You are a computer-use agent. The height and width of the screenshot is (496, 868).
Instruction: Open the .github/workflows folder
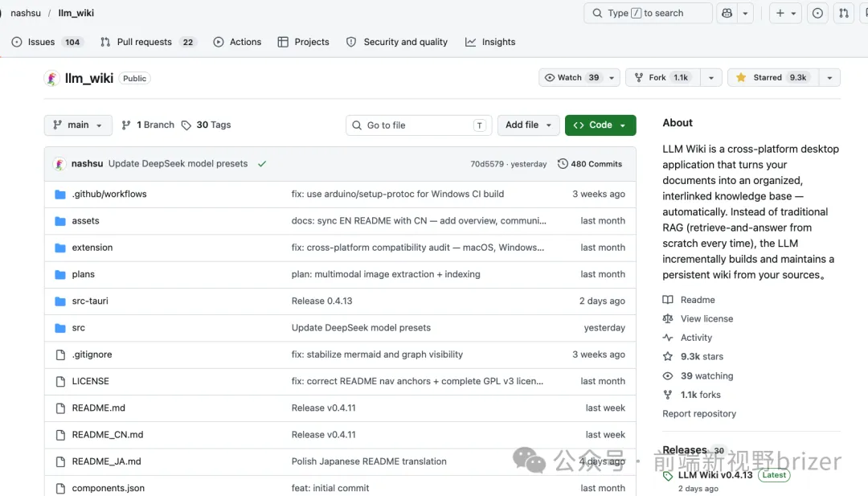[x=109, y=195]
